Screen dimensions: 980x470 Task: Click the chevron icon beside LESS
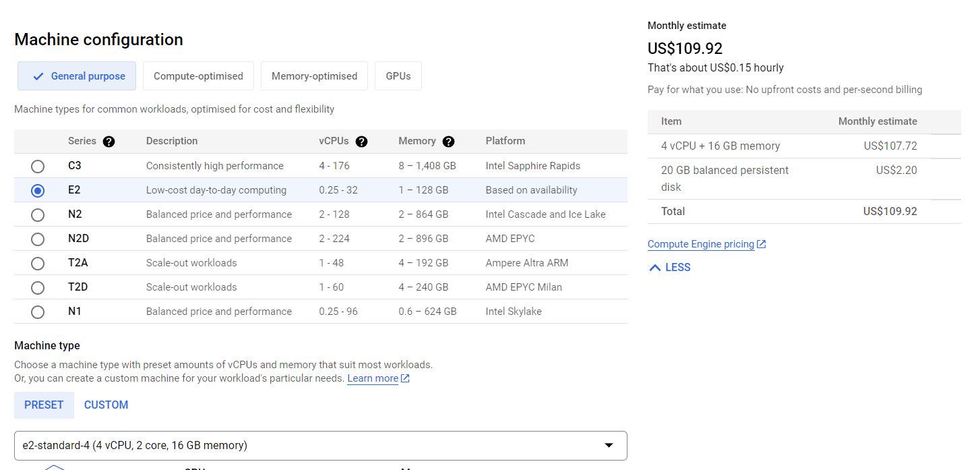(654, 268)
